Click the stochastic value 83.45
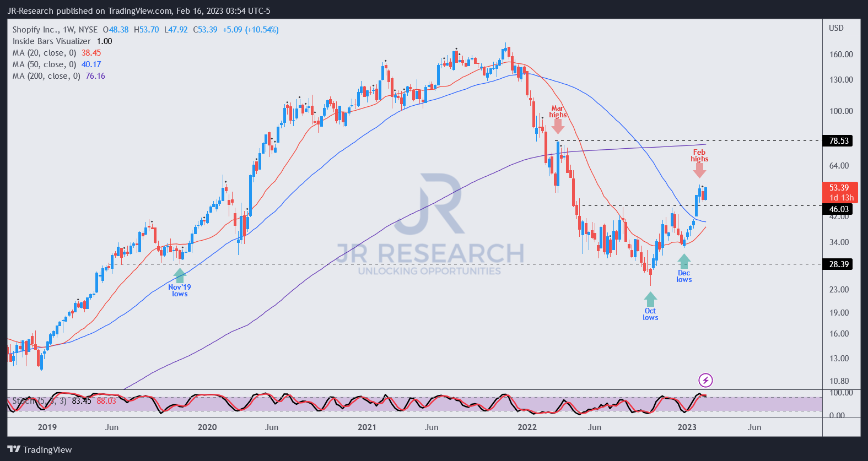868x461 pixels. click(82, 401)
